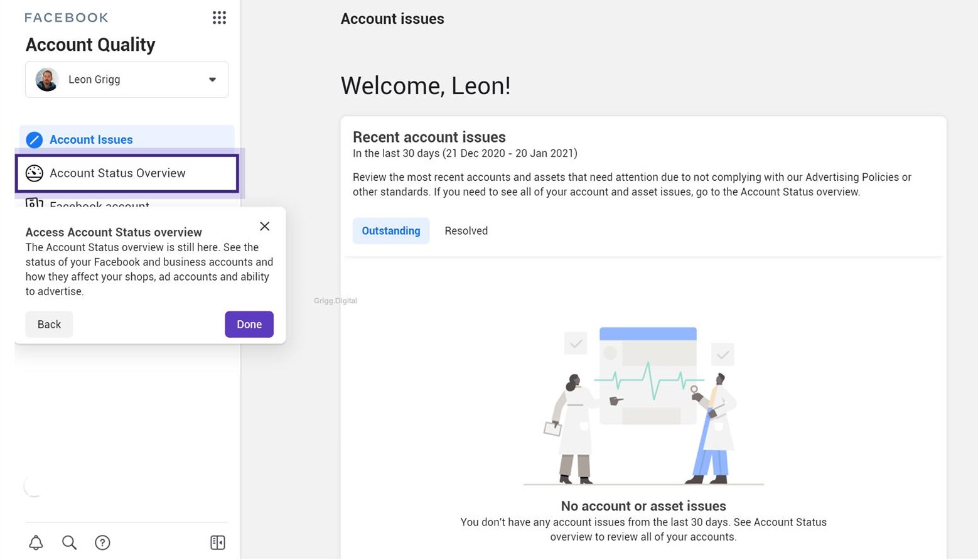
Task: Click Back in the overview tooltip
Action: 48,324
